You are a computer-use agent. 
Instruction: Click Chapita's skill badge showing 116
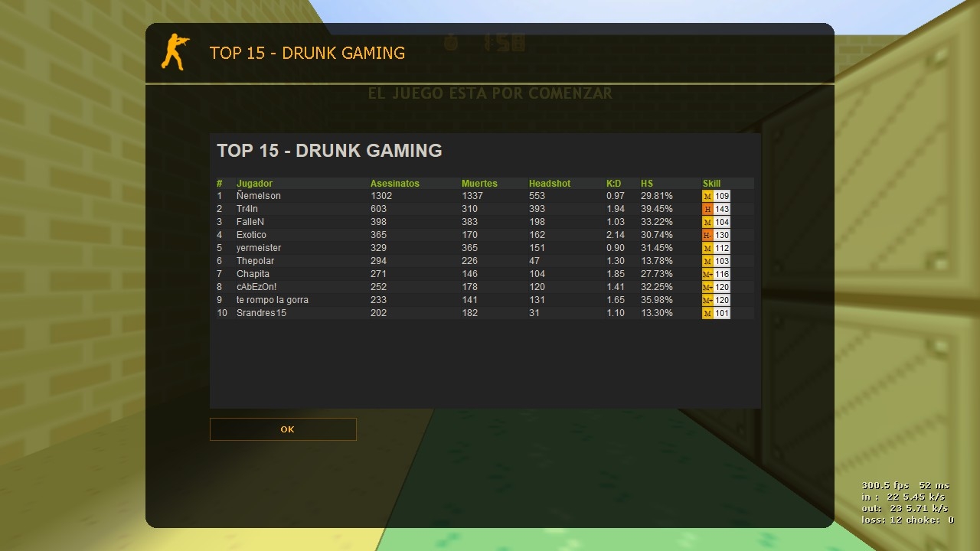coord(716,275)
